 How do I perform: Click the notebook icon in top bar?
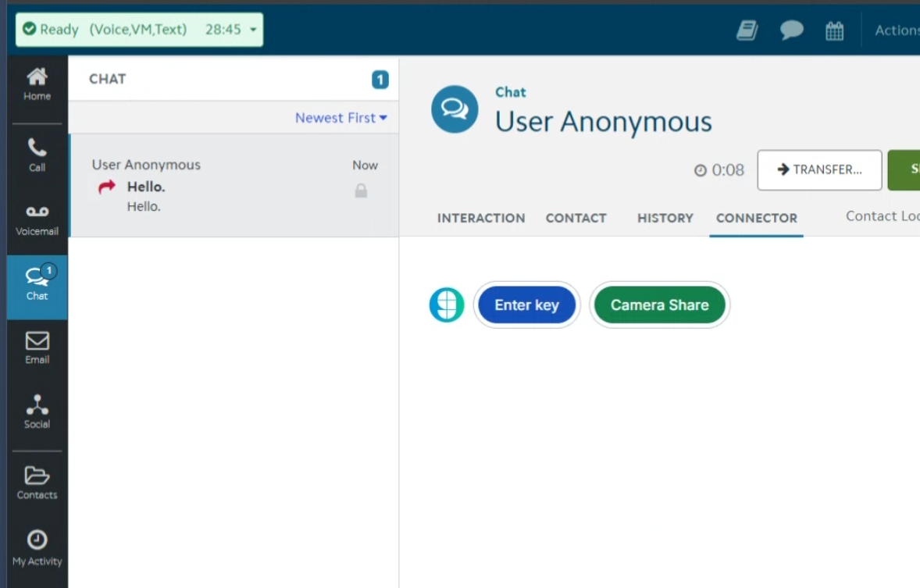747,30
